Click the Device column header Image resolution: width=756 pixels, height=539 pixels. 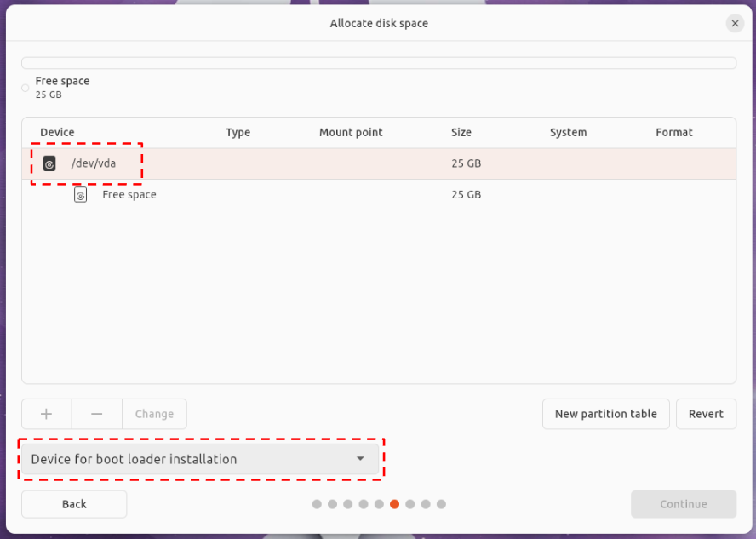pos(56,132)
